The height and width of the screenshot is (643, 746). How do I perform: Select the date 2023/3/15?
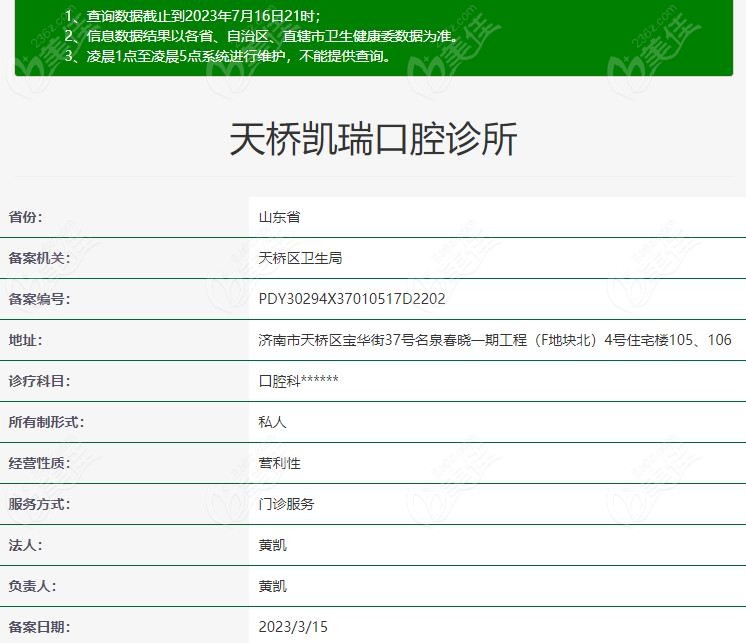(x=293, y=627)
